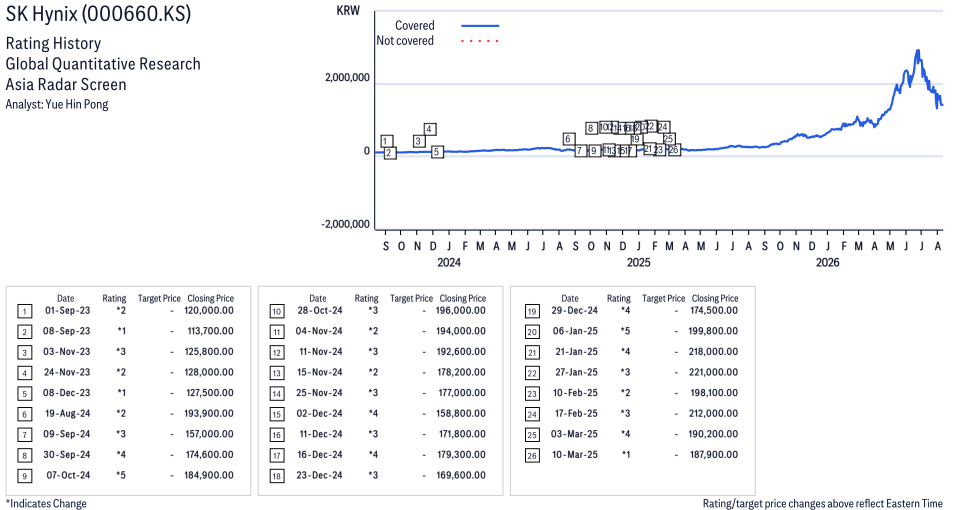Click the date 01-Sep-23
This screenshot has width=954, height=510.
point(68,310)
